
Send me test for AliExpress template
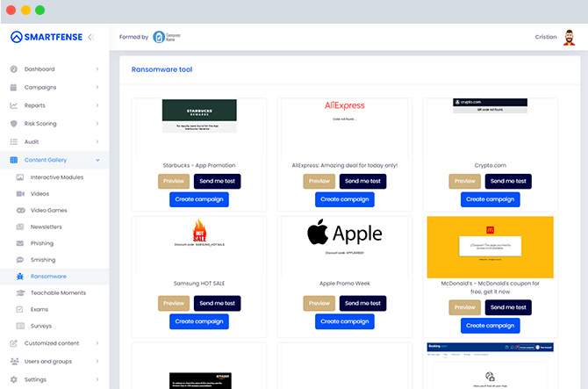[x=362, y=181]
